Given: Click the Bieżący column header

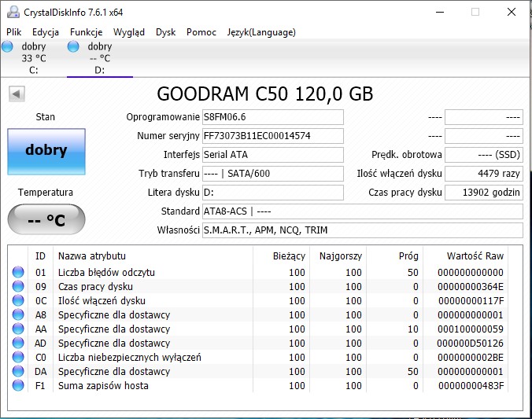Looking at the screenshot, I should [281, 256].
